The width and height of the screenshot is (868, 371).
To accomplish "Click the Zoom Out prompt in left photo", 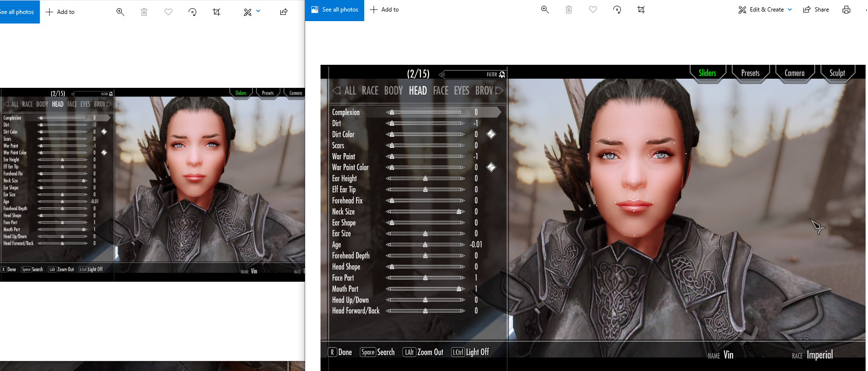I will click(61, 270).
